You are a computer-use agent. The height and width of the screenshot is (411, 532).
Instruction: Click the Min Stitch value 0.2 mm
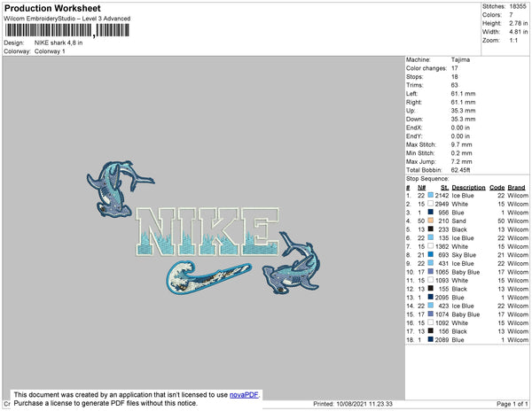(461, 153)
